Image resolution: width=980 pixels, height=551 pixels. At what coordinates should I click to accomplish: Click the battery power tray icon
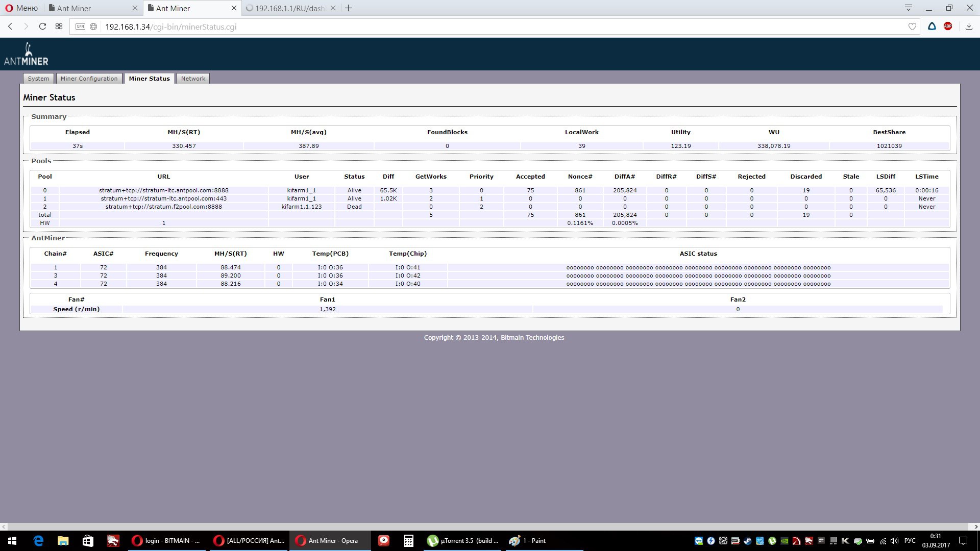pos(870,541)
